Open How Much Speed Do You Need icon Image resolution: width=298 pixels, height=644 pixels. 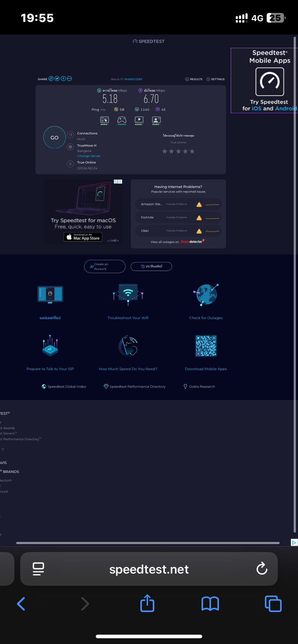(128, 345)
